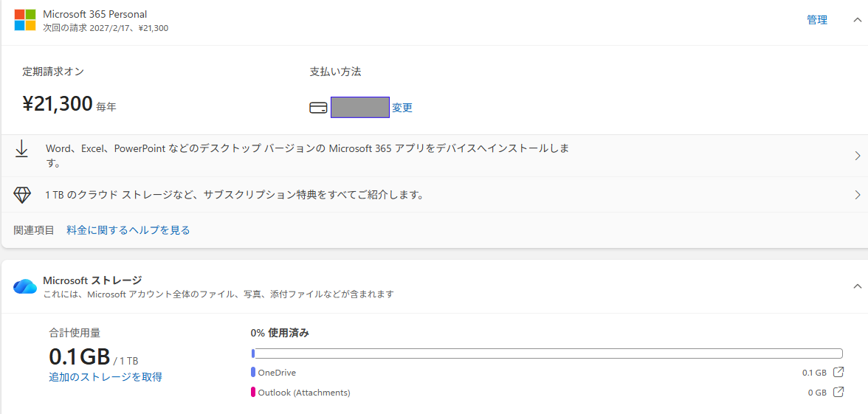Click the storage usage progress bar
Viewport: 868px width, 414px height.
[x=546, y=353]
